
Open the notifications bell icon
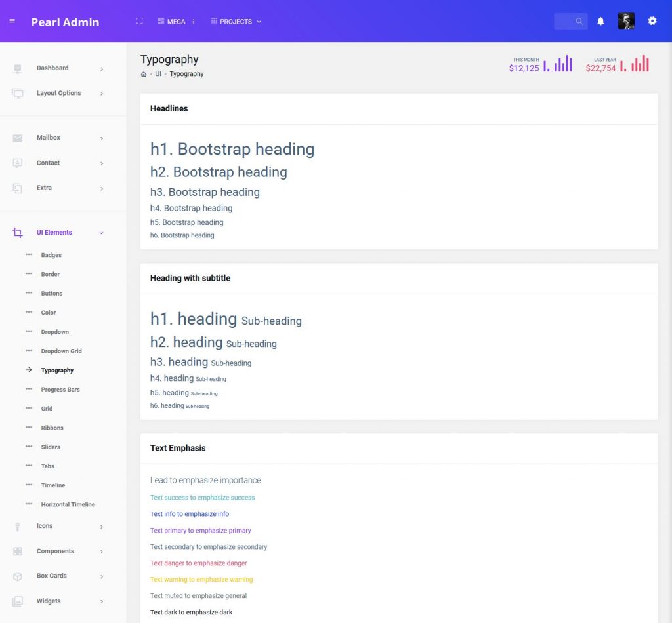coord(600,20)
